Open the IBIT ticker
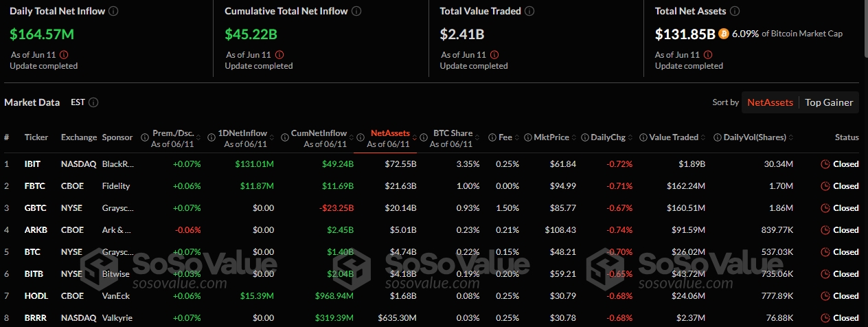 33,164
